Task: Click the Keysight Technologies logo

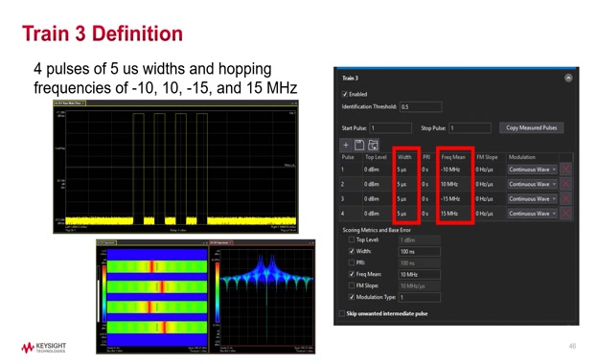Action: pyautogui.click(x=43, y=347)
